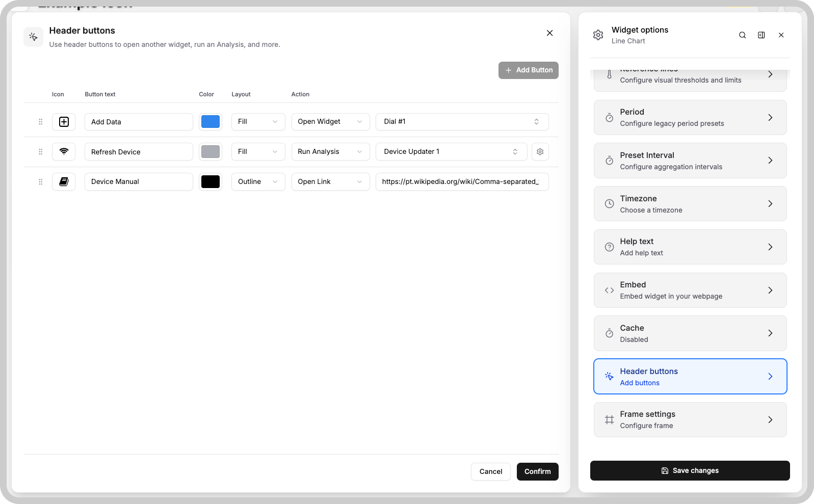Open the Open Link action dropdown
The image size is (814, 504).
click(330, 181)
